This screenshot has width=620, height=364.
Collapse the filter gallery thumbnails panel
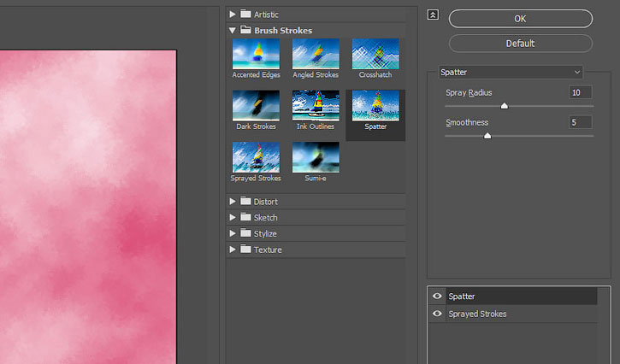pos(433,15)
